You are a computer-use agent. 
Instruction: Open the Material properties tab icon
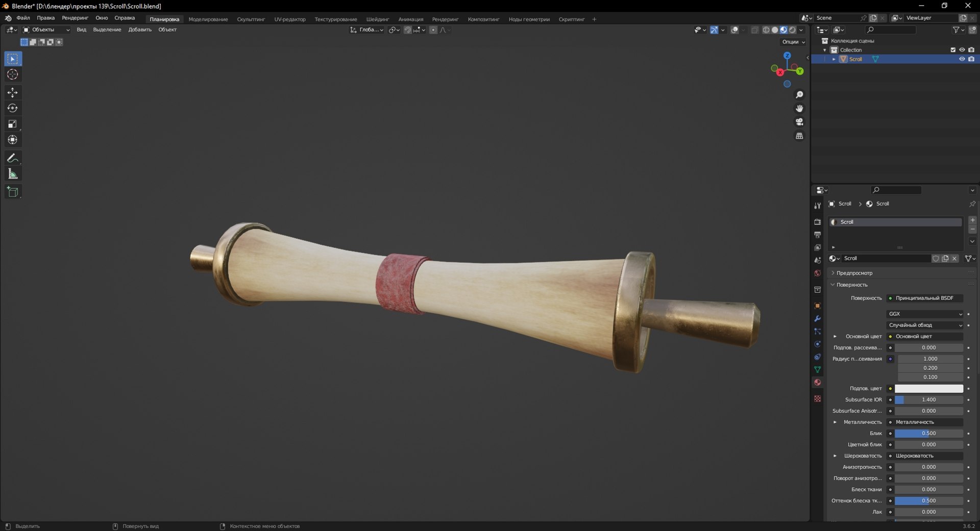[x=817, y=382]
